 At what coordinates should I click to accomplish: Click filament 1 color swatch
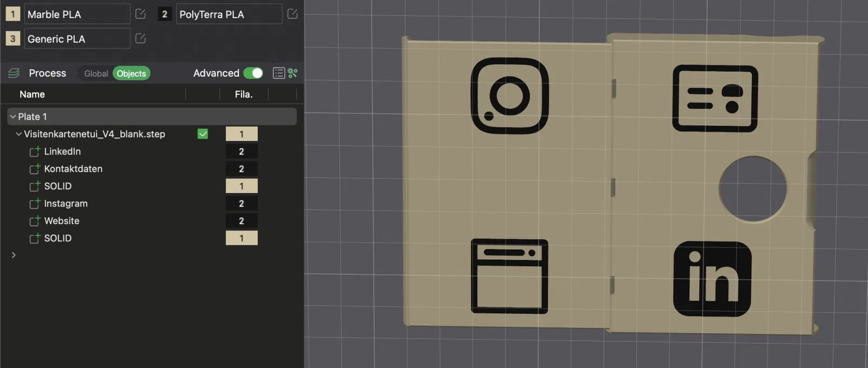pos(13,14)
